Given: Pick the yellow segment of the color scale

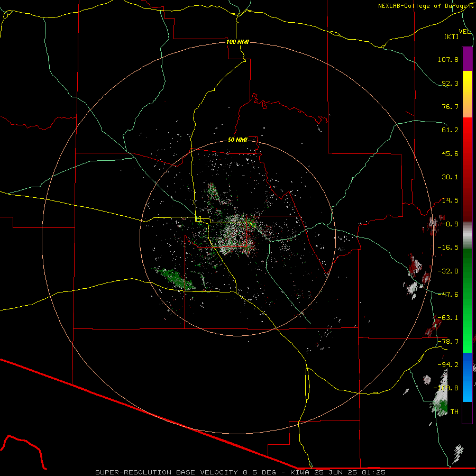Looking at the screenshot, I should tap(467, 94).
